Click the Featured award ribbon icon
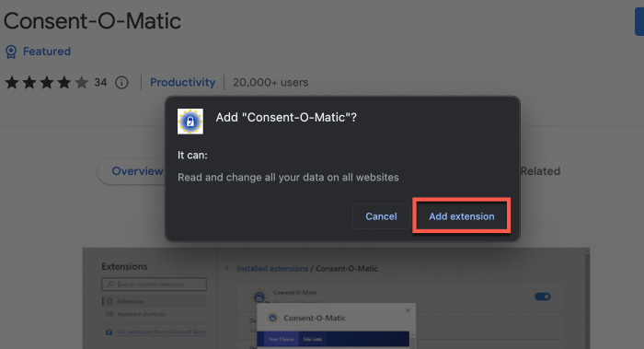Image resolution: width=644 pixels, height=349 pixels. pyautogui.click(x=11, y=52)
